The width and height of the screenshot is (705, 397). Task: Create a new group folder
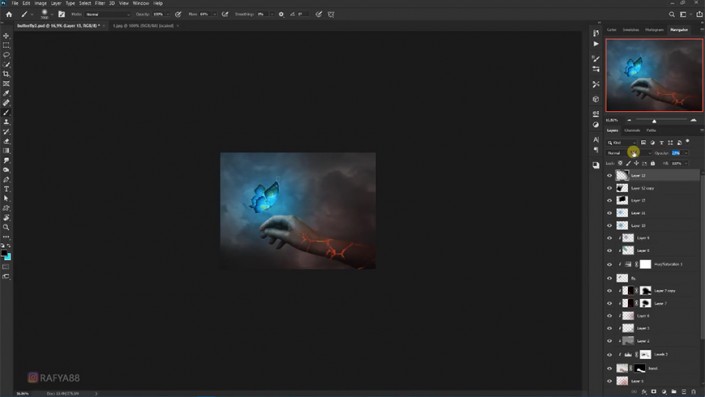pos(674,392)
